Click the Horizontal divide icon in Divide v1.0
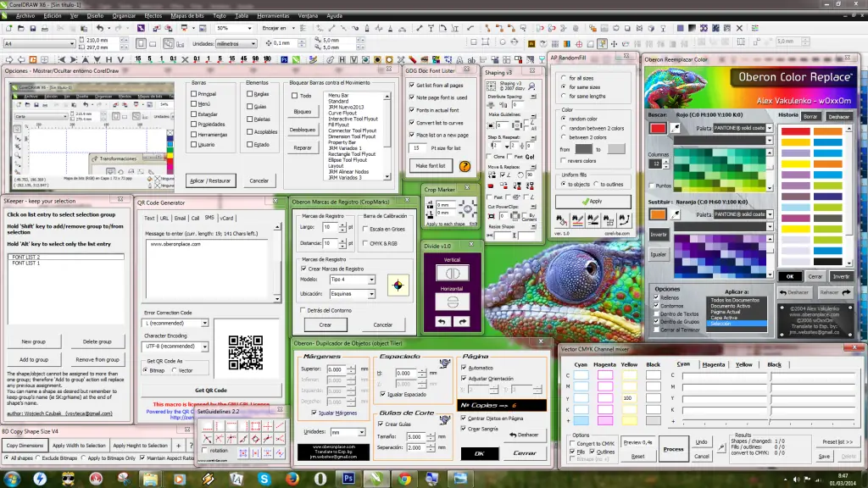This screenshot has height=488, width=868. coord(453,302)
